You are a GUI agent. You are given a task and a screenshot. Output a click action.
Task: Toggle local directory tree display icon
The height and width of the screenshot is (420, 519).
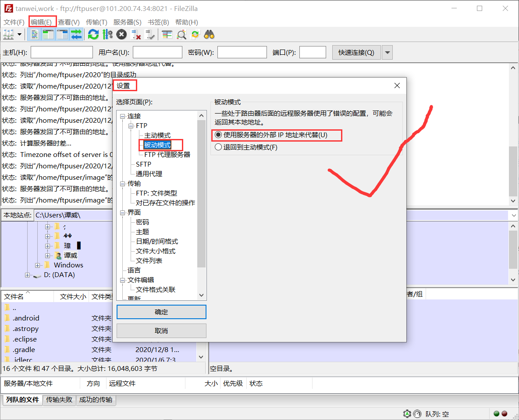click(x=48, y=35)
